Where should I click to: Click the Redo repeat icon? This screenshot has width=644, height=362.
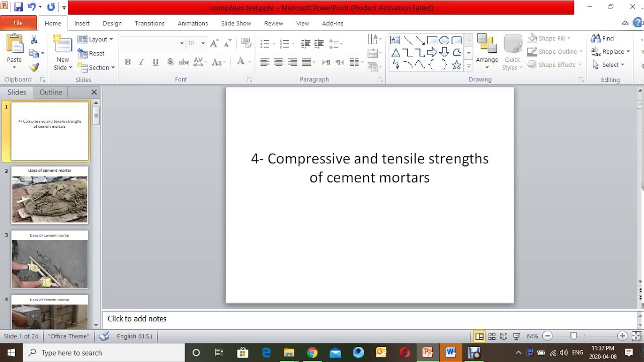[x=51, y=7]
